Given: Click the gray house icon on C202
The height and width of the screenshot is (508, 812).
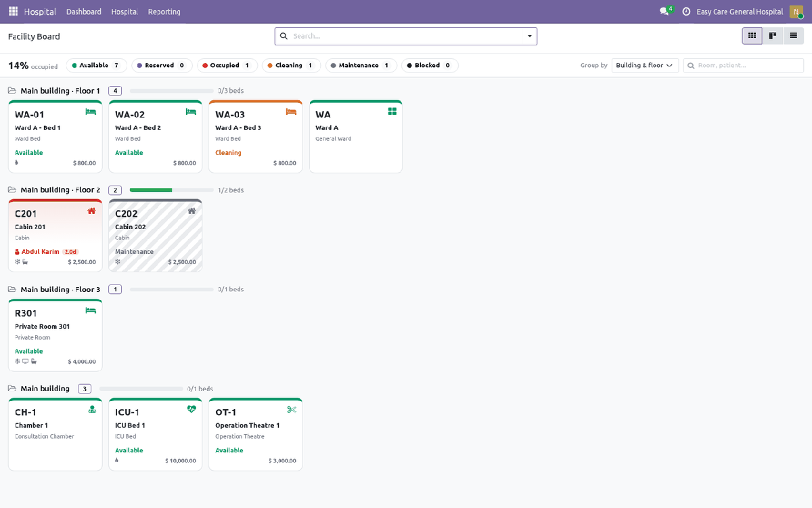Looking at the screenshot, I should click(x=191, y=211).
